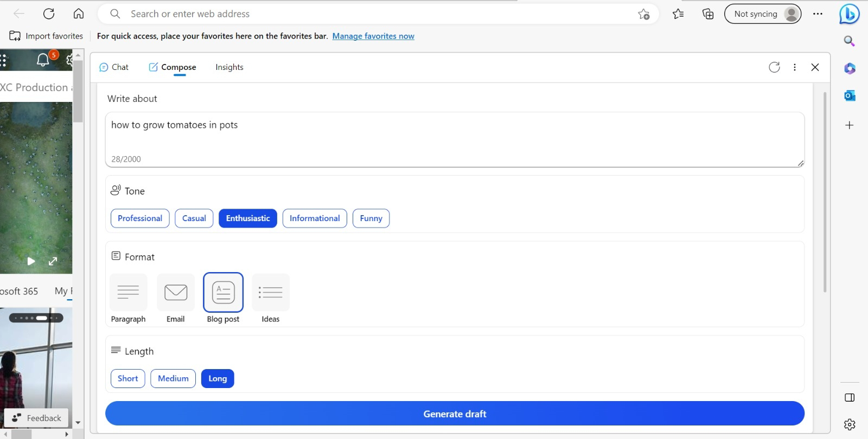The image size is (868, 439).
Task: Set length to Long
Action: click(218, 378)
